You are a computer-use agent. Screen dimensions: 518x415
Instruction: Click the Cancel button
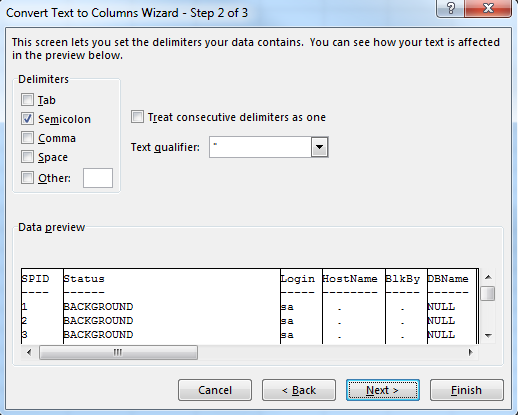pyautogui.click(x=215, y=390)
